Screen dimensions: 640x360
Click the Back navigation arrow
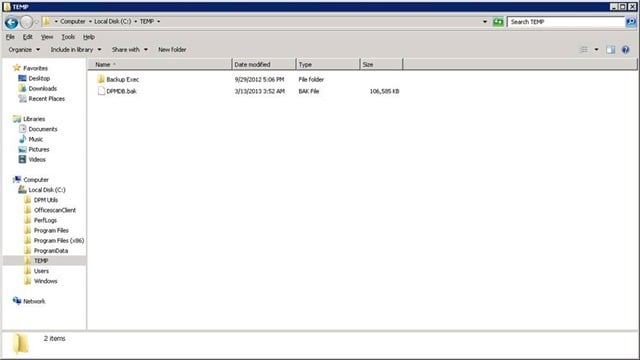coord(11,22)
